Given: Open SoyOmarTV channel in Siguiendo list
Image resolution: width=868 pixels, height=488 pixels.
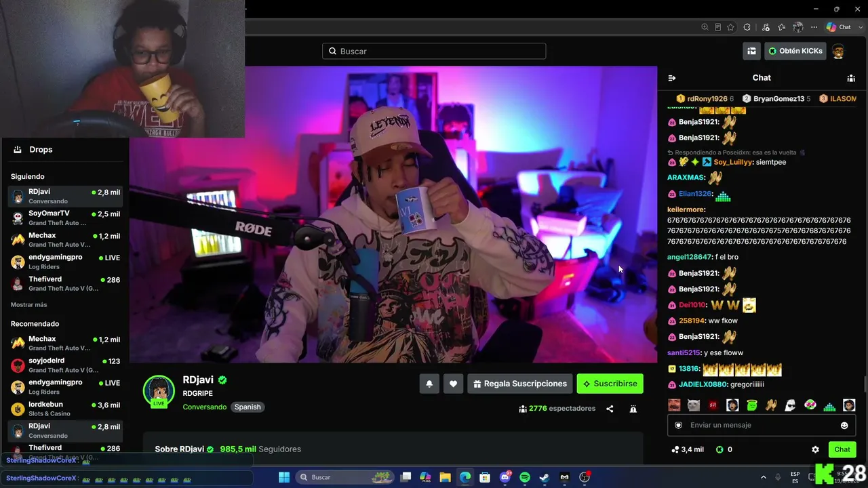Looking at the screenshot, I should click(x=64, y=218).
